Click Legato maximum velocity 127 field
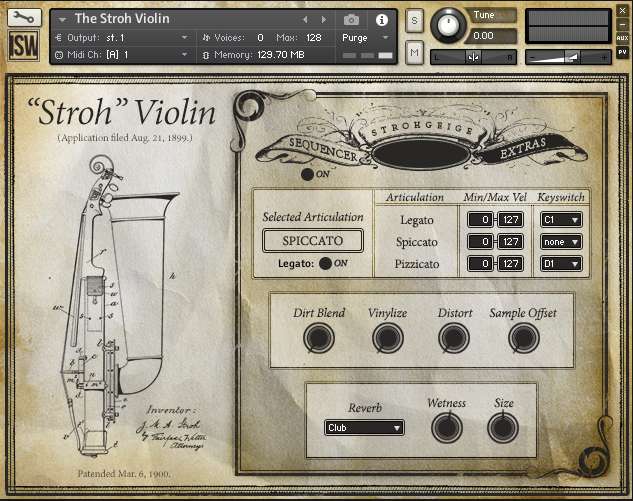The height and width of the screenshot is (501, 633). point(510,220)
